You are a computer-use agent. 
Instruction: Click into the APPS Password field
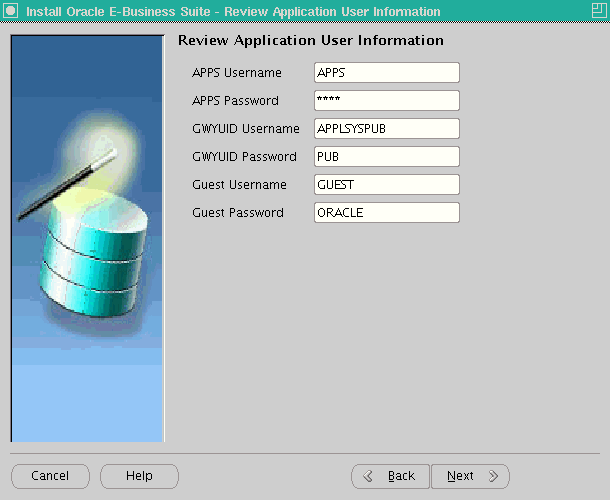coord(387,100)
